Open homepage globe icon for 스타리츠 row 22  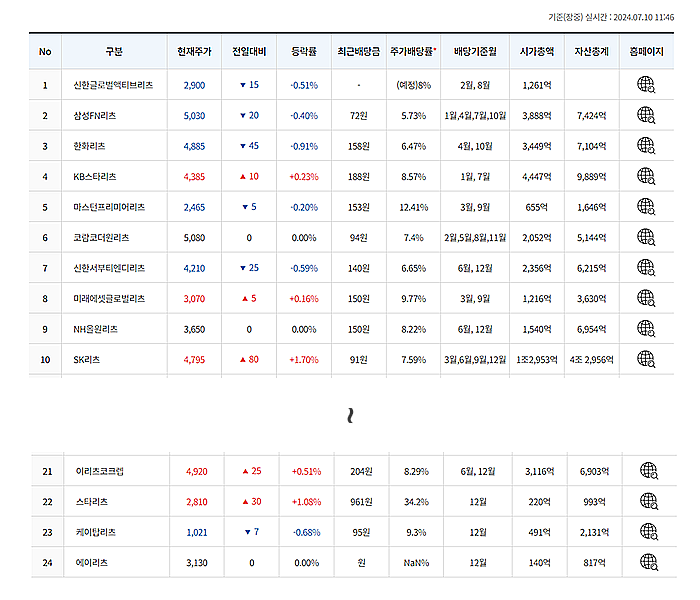(x=649, y=501)
